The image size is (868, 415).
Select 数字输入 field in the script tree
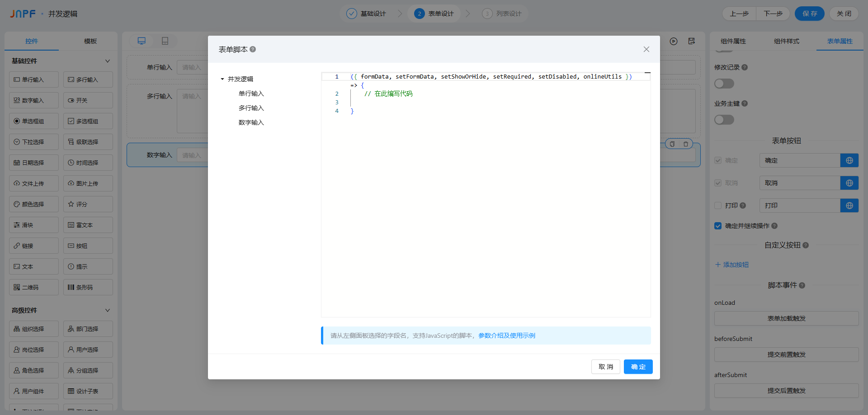[x=251, y=122]
